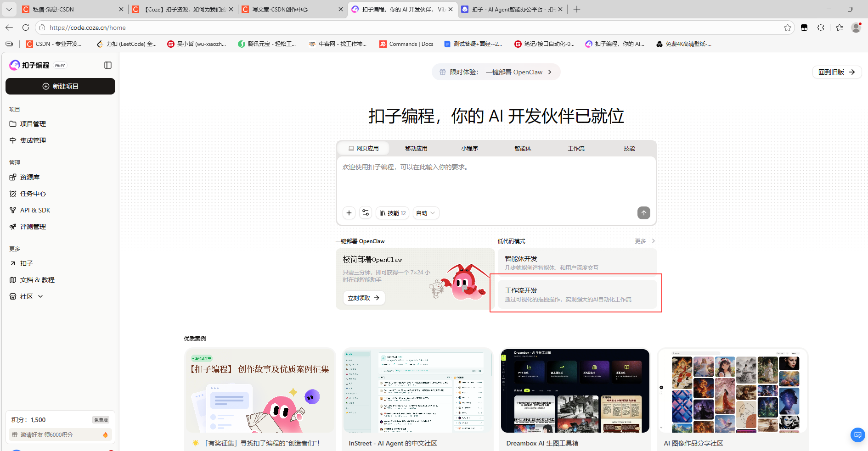Image resolution: width=868 pixels, height=451 pixels.
Task: Focus the prompt requirement input field
Action: (x=496, y=180)
